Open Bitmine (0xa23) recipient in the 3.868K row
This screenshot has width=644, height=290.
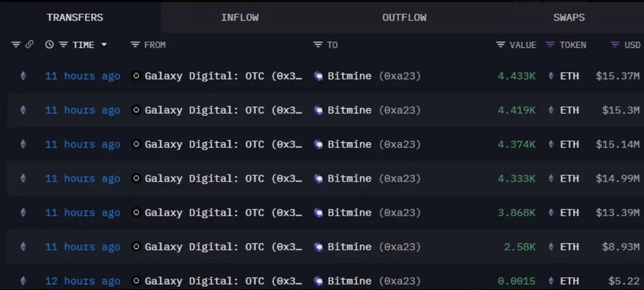point(374,213)
